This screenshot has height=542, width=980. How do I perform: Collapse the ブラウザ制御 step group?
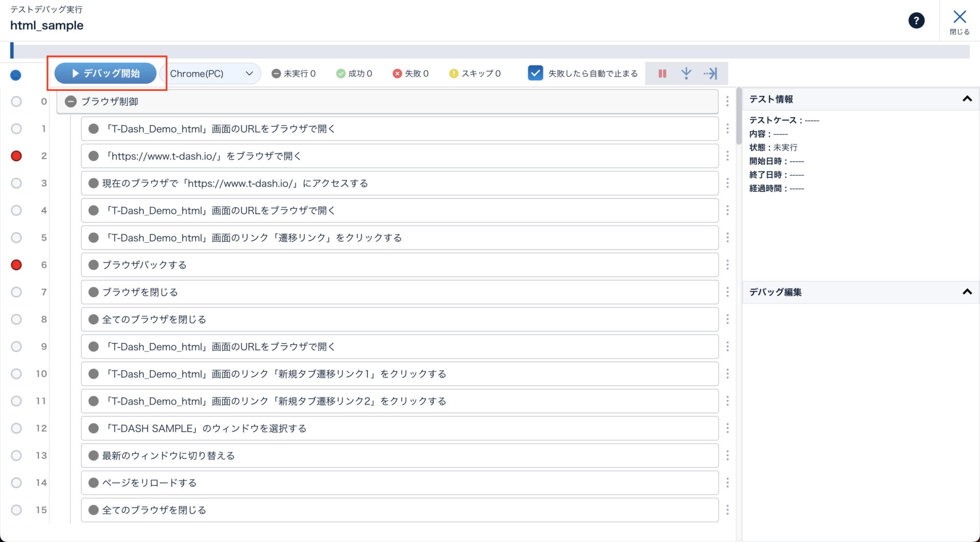pos(71,102)
